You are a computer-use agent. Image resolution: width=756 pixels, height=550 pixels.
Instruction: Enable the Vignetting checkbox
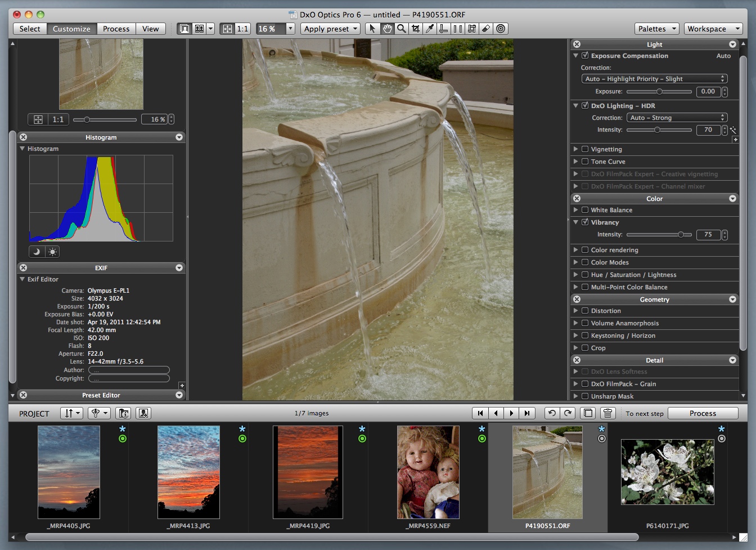(x=585, y=149)
